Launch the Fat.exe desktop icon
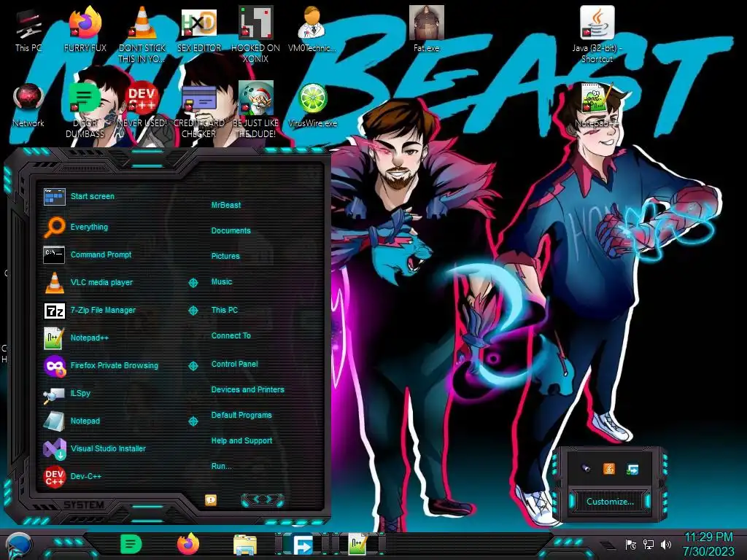The height and width of the screenshot is (560, 747). [426, 30]
